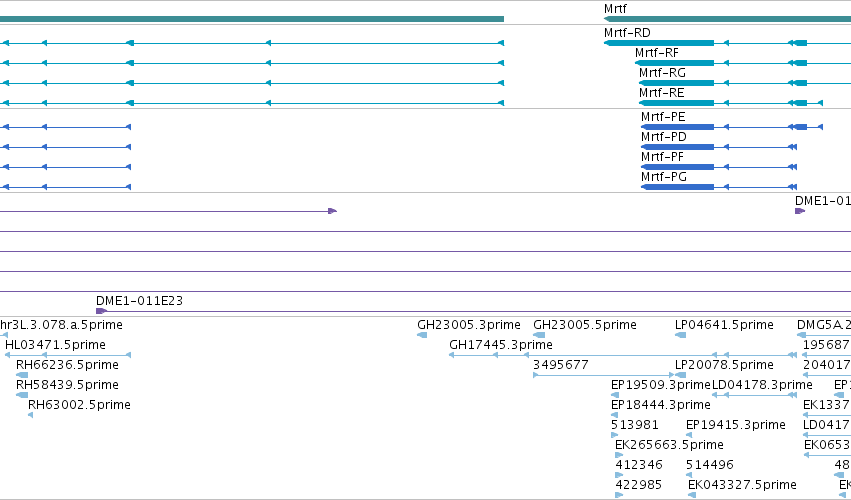Open the GH17445.3prime EST label
Screen dimensions: 851x500
501,345
